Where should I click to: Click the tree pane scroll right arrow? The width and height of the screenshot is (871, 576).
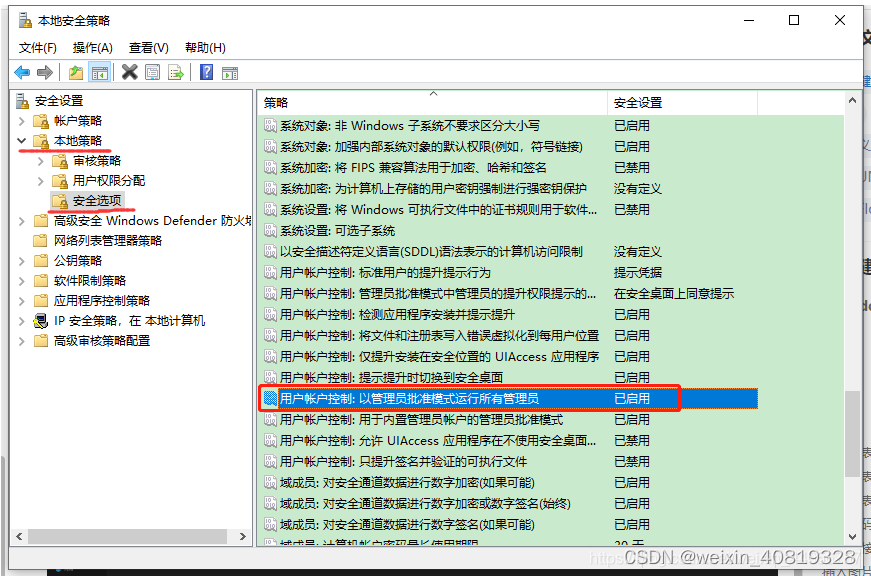tap(242, 537)
